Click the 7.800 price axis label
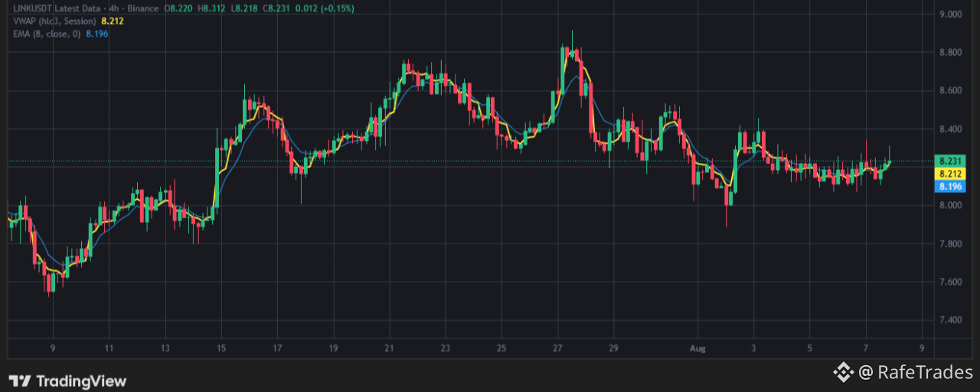Viewport: 980px width, 392px height. [949, 243]
